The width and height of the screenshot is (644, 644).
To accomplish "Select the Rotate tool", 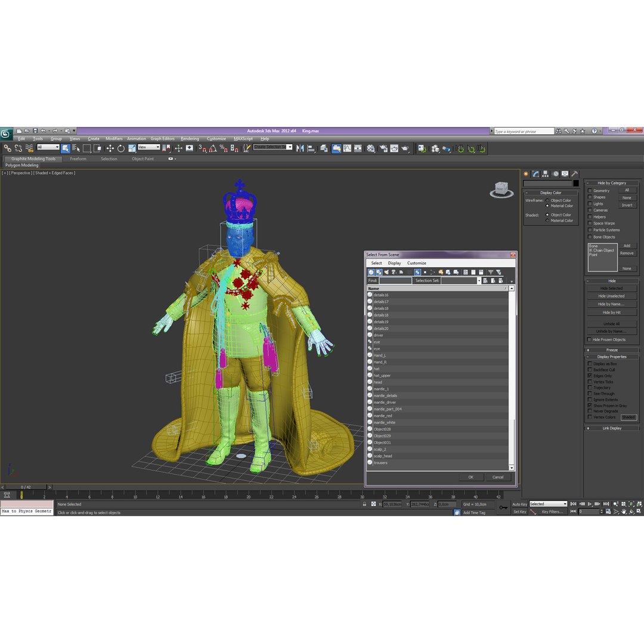I will pos(120,148).
